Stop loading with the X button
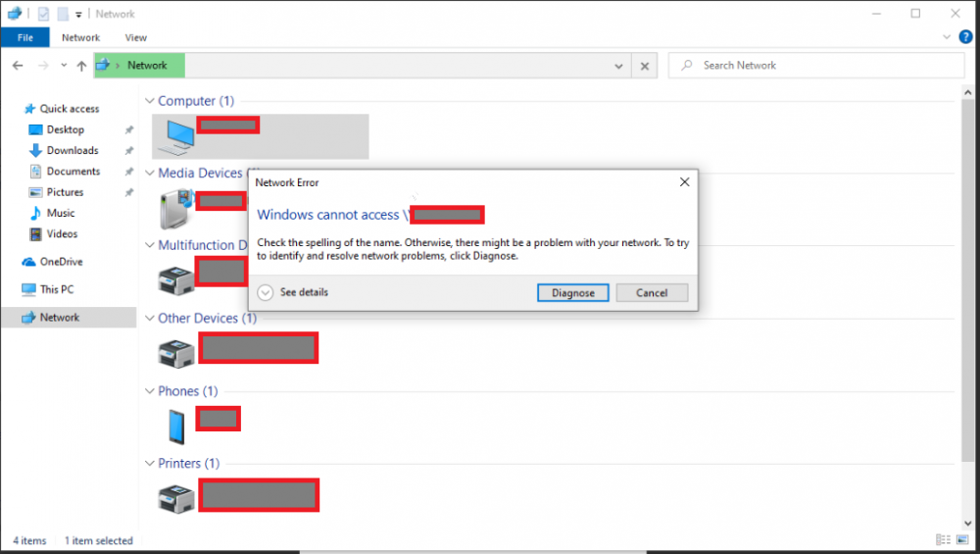Image resolution: width=980 pixels, height=554 pixels. [x=645, y=66]
